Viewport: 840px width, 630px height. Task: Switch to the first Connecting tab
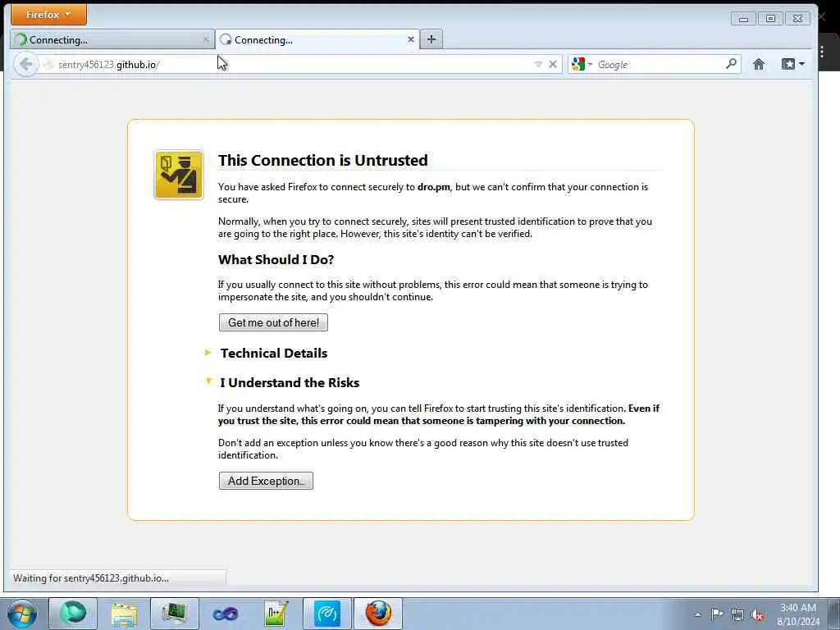click(x=112, y=39)
